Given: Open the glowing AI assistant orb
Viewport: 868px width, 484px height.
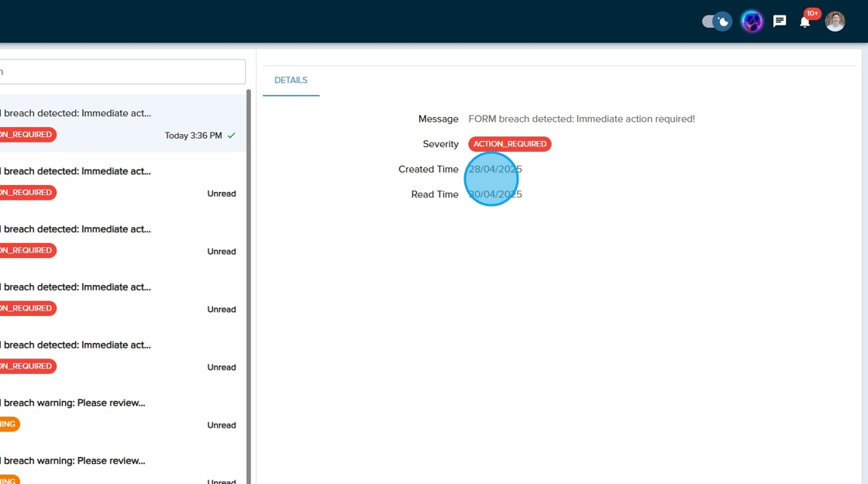Looking at the screenshot, I should 752,22.
